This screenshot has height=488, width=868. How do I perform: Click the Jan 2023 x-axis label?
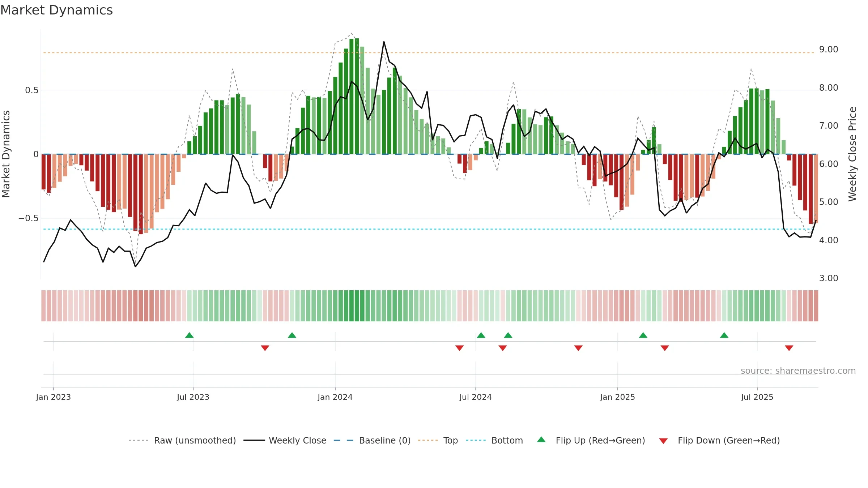[x=54, y=397]
